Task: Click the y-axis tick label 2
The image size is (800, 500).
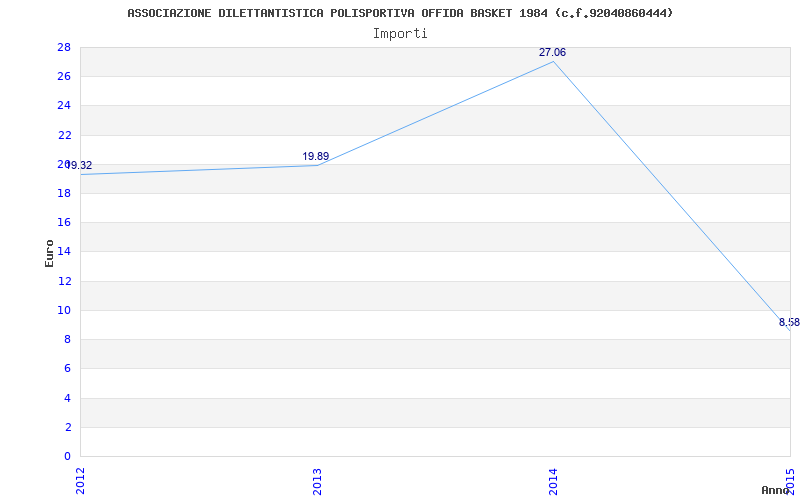Action: pyautogui.click(x=68, y=427)
